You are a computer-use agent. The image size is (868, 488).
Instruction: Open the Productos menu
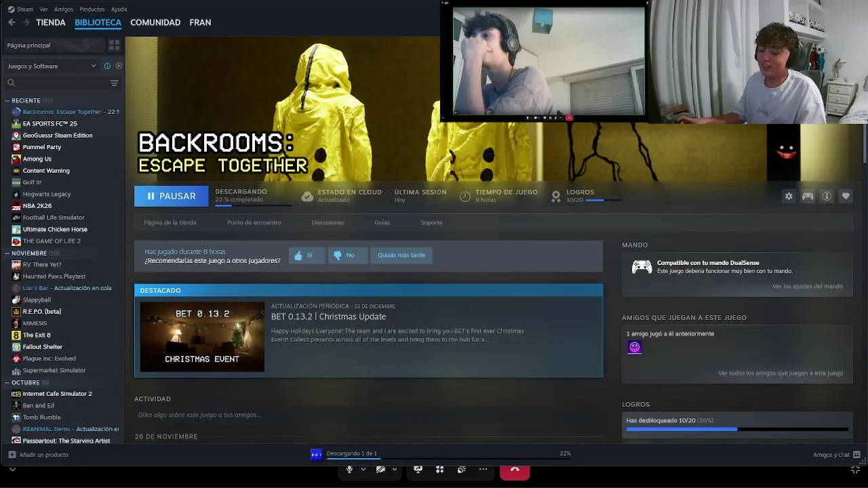click(92, 9)
